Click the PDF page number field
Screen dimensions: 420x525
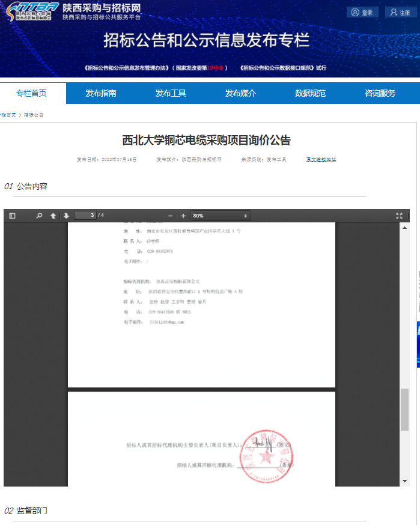(85, 216)
